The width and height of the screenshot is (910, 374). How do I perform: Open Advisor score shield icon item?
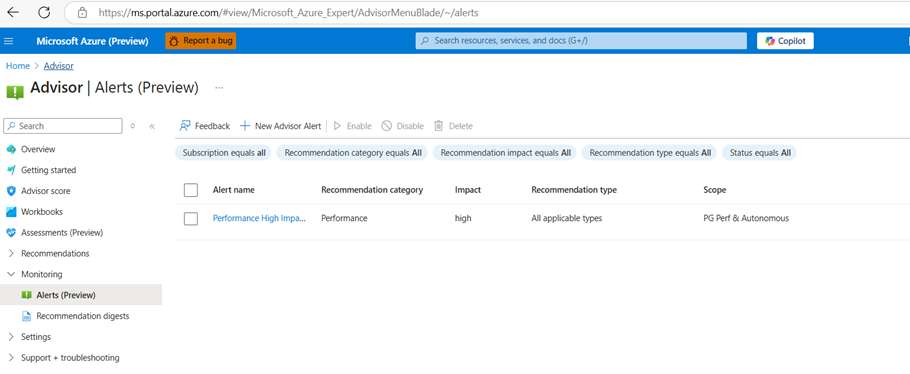[11, 191]
